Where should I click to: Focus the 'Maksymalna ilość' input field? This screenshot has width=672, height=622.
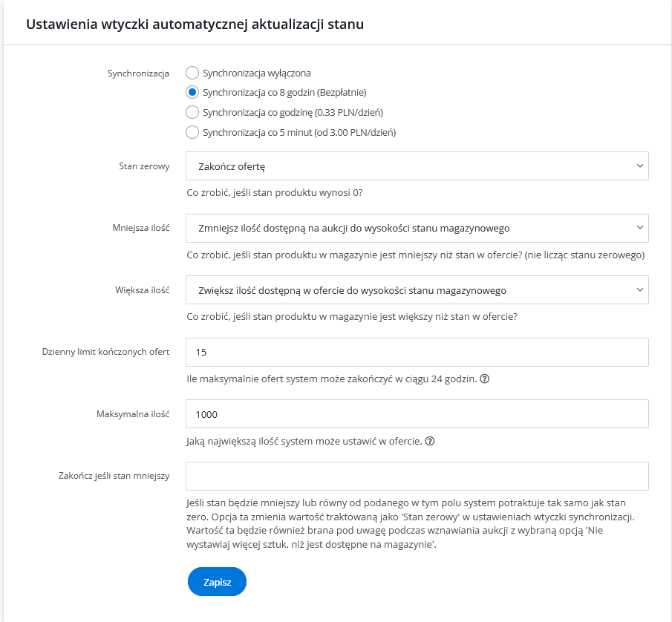coord(417,414)
